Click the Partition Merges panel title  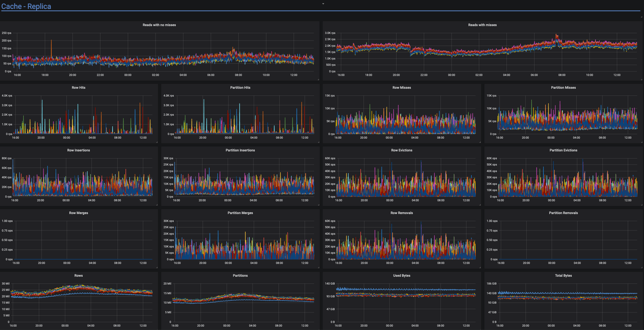click(x=240, y=213)
